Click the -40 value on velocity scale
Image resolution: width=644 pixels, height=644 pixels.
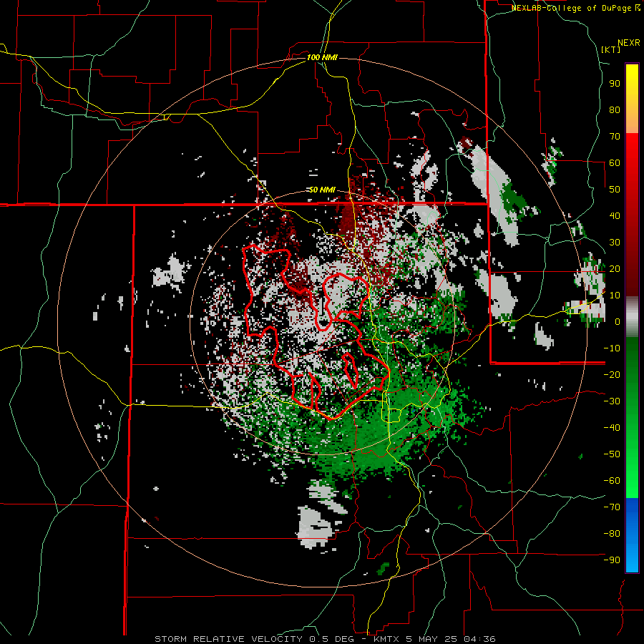click(x=612, y=428)
